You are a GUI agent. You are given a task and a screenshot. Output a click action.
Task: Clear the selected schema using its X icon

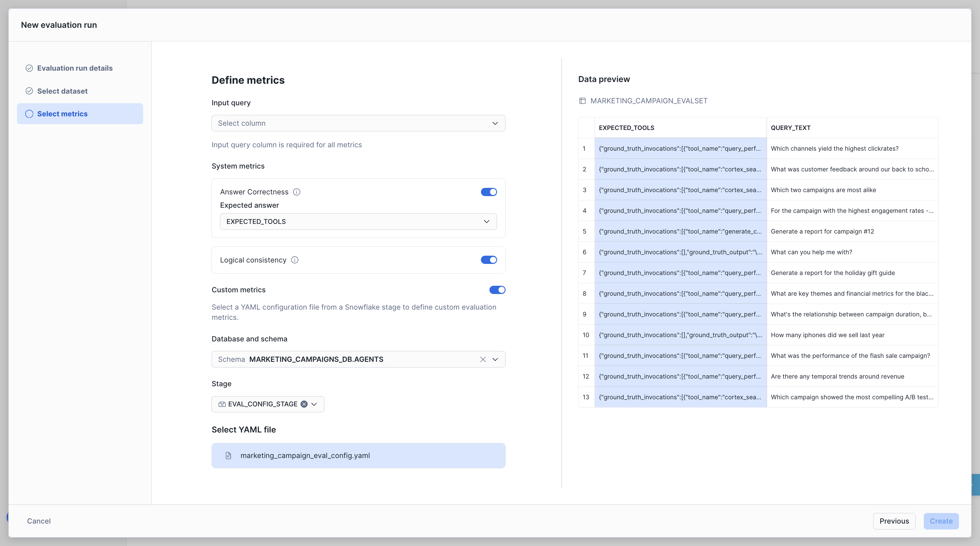tap(482, 359)
